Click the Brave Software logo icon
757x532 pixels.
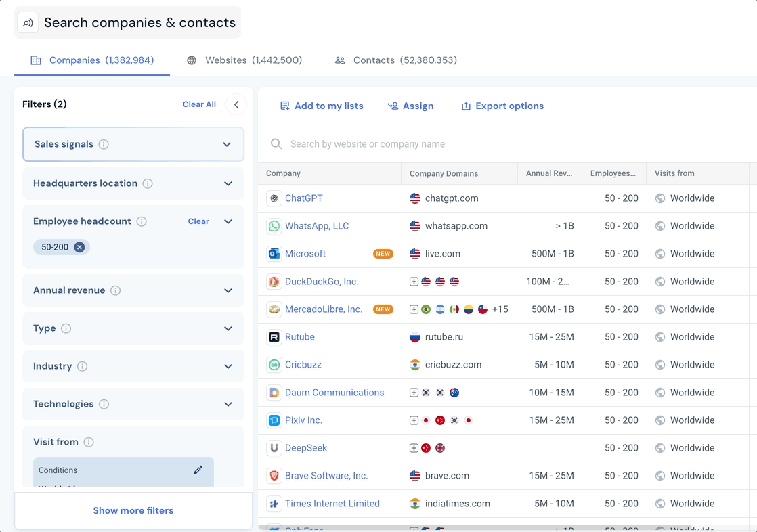point(274,476)
